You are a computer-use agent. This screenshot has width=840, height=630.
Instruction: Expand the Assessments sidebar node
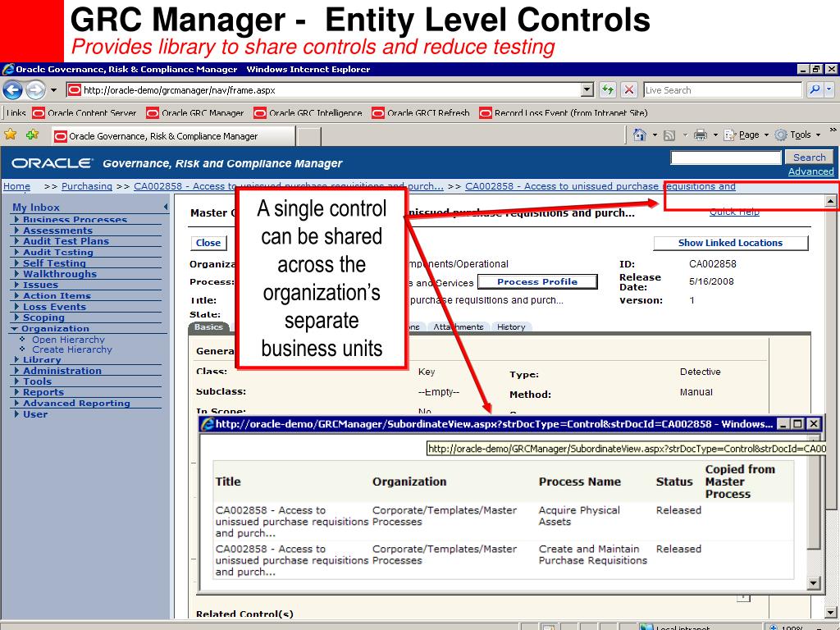[x=16, y=231]
